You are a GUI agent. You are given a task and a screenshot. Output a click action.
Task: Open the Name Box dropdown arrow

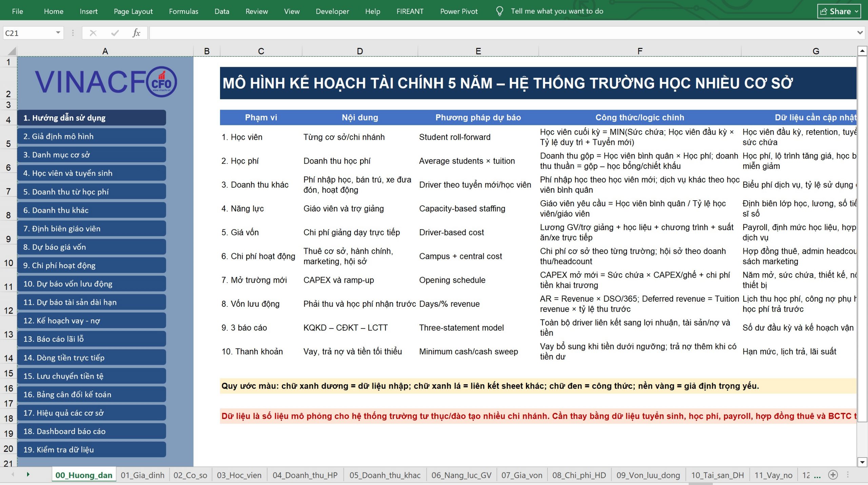coord(58,33)
